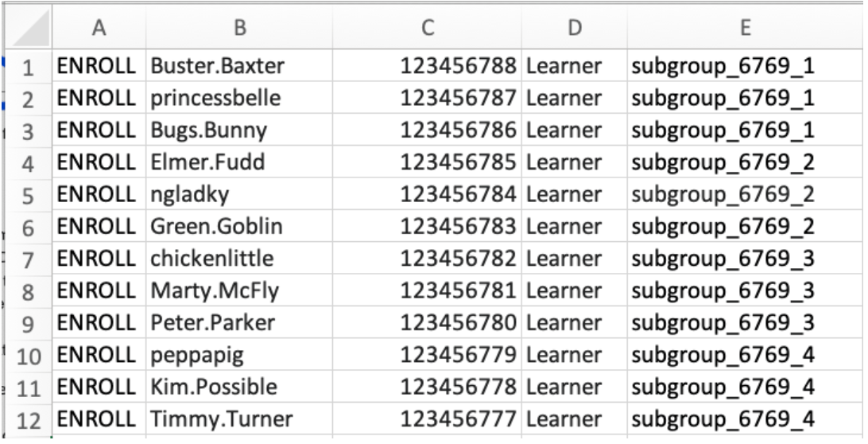Click the Buster.Baxter cell
The height and width of the screenshot is (444, 868).
pos(239,66)
